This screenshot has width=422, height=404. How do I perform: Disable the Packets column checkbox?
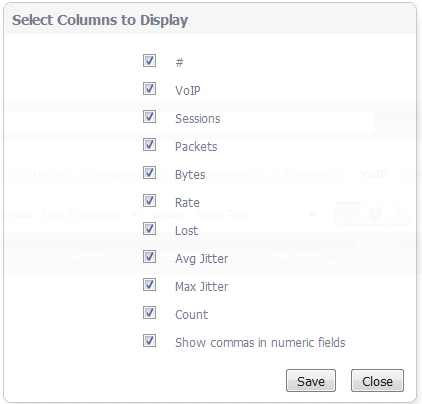pos(149,145)
